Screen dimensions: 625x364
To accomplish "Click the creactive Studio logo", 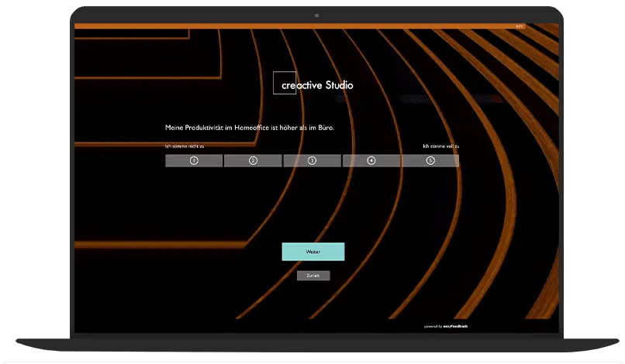I will (x=313, y=83).
